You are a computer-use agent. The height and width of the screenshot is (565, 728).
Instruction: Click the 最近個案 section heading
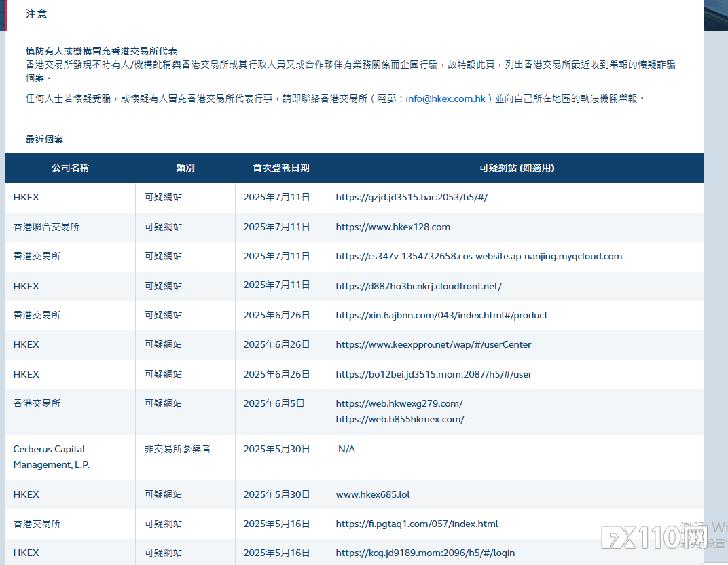(x=44, y=139)
